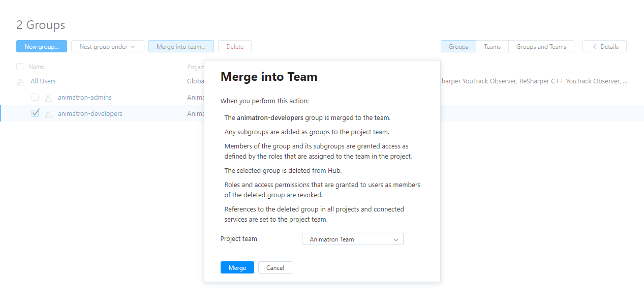Check the animatron-admins checkbox
This screenshot has width=644, height=304.
pos(35,97)
